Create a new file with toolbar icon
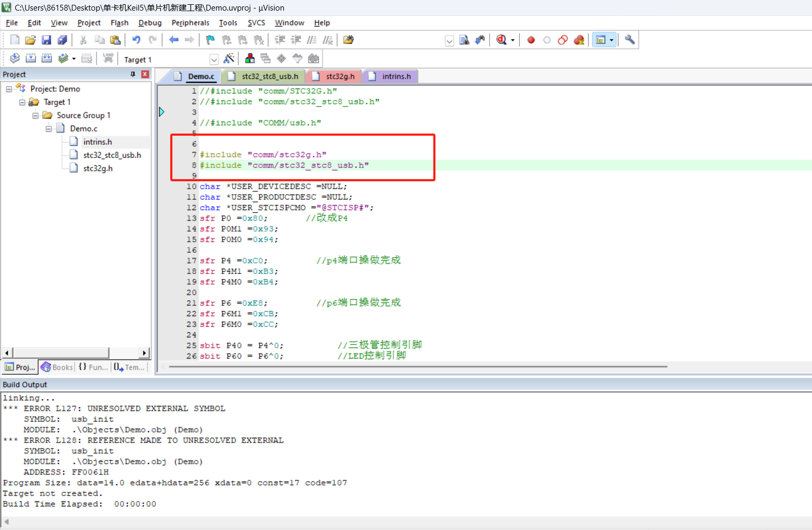 pyautogui.click(x=15, y=40)
